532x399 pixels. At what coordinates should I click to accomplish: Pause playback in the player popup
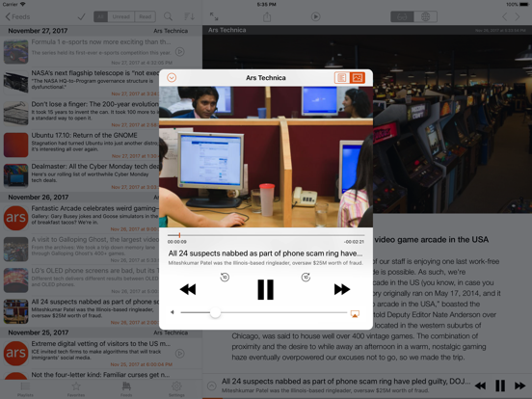pos(265,289)
